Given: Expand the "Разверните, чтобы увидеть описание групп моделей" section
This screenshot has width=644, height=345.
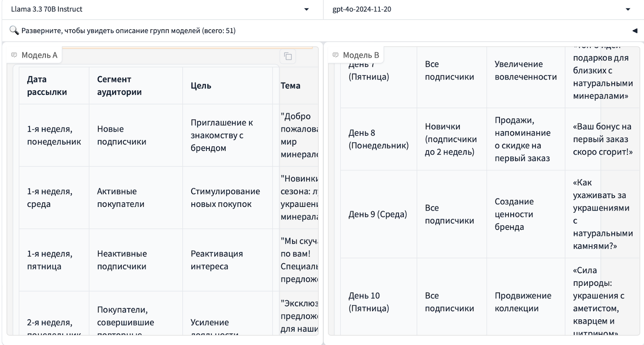Looking at the screenshot, I should click(128, 31).
